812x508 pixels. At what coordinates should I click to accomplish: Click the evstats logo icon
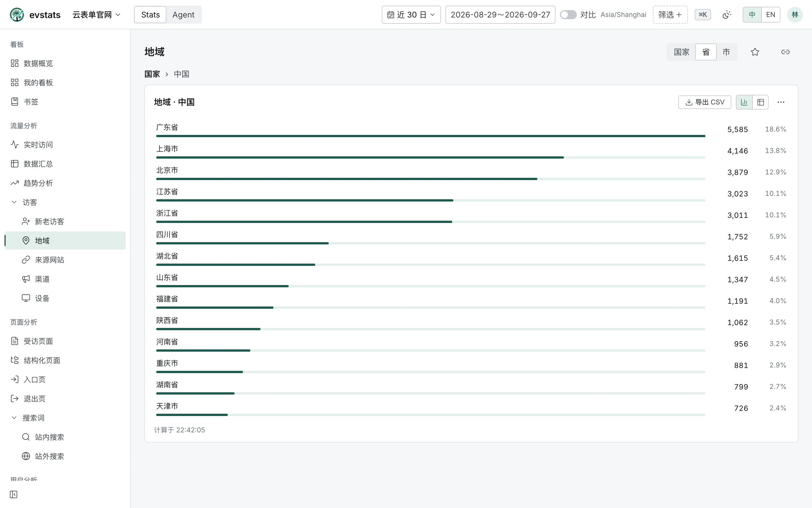(17, 15)
